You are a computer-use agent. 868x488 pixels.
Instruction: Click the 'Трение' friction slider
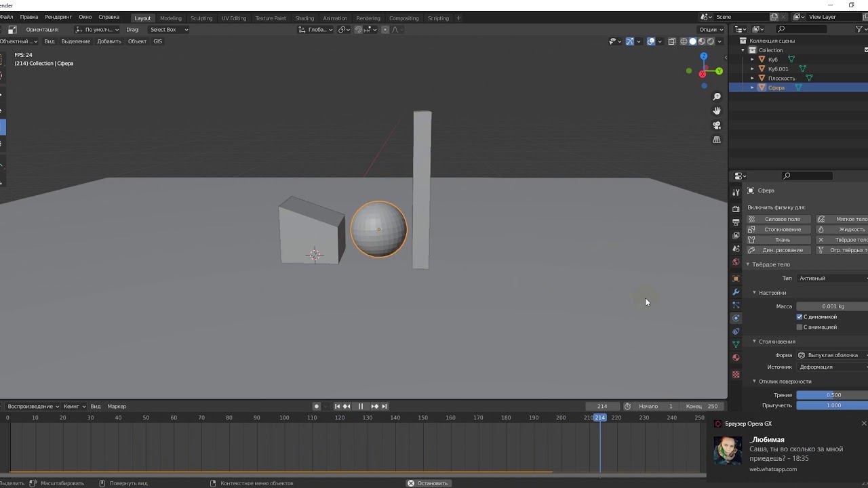[x=832, y=395]
